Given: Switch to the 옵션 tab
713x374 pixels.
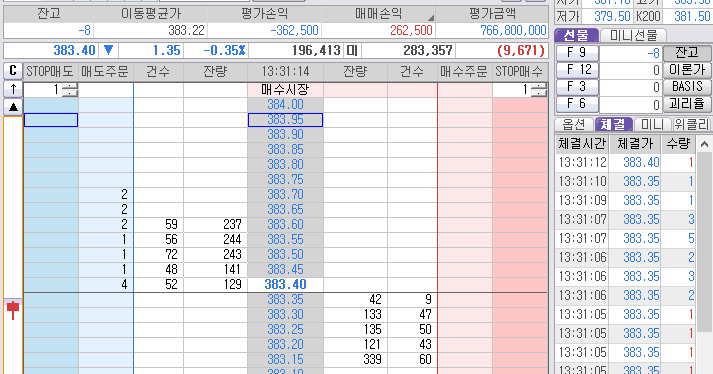Looking at the screenshot, I should [x=574, y=124].
